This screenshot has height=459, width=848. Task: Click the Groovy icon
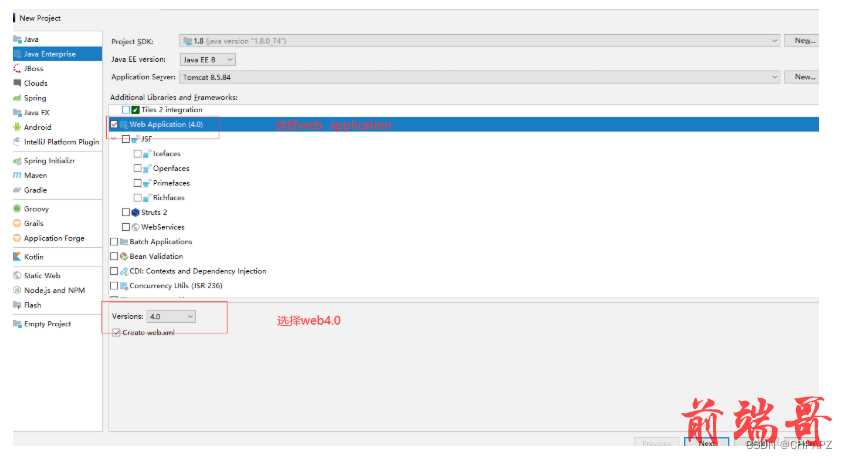click(17, 209)
